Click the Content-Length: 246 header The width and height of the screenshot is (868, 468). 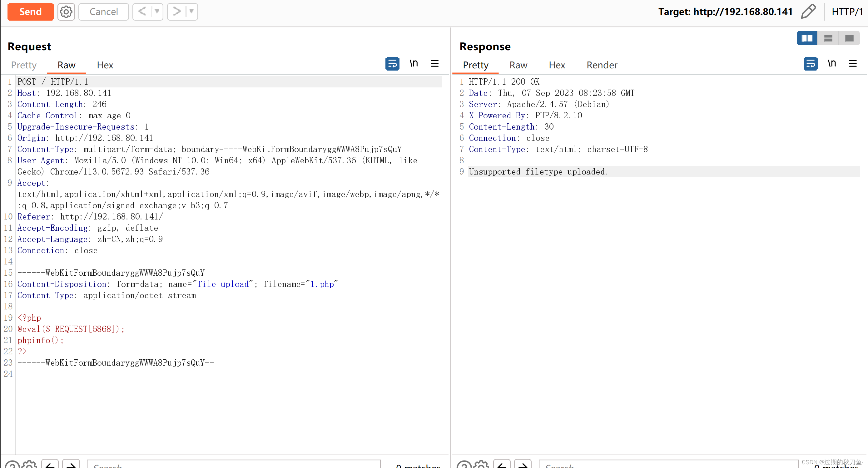62,104
